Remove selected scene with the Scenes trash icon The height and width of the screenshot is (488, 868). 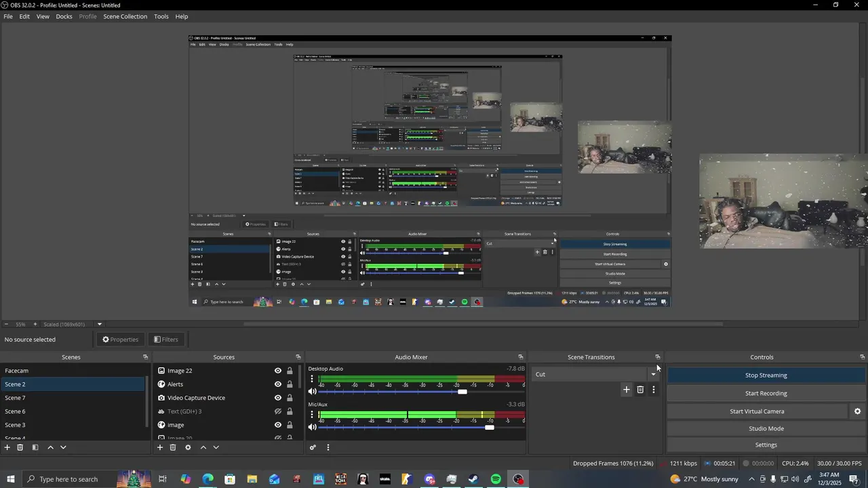(20, 447)
